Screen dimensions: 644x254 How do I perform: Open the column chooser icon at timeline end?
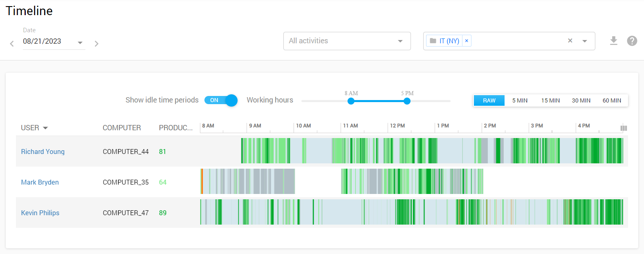coord(624,128)
